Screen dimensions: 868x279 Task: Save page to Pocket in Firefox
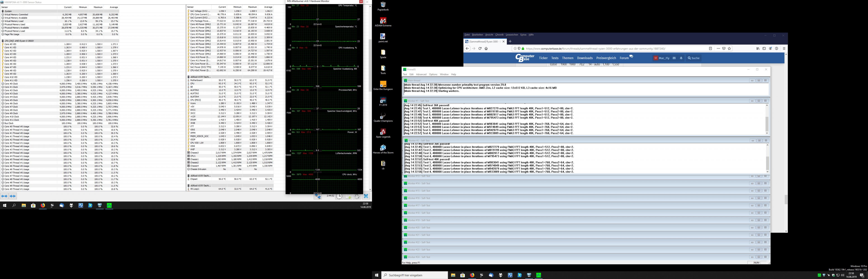[x=724, y=49]
